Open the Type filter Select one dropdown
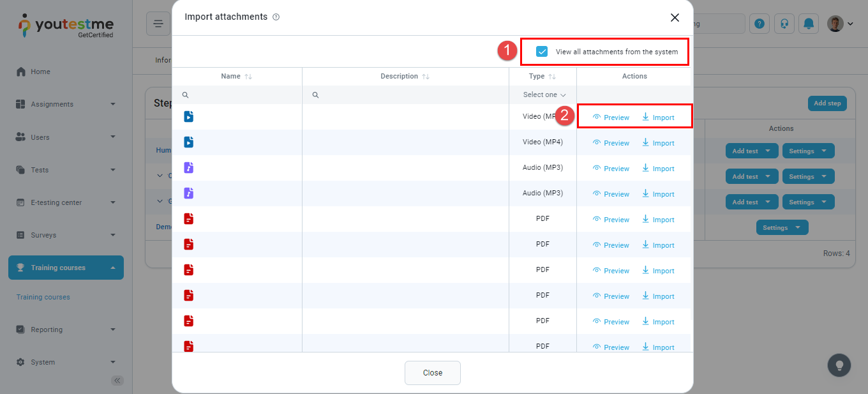The image size is (868, 394). click(544, 95)
